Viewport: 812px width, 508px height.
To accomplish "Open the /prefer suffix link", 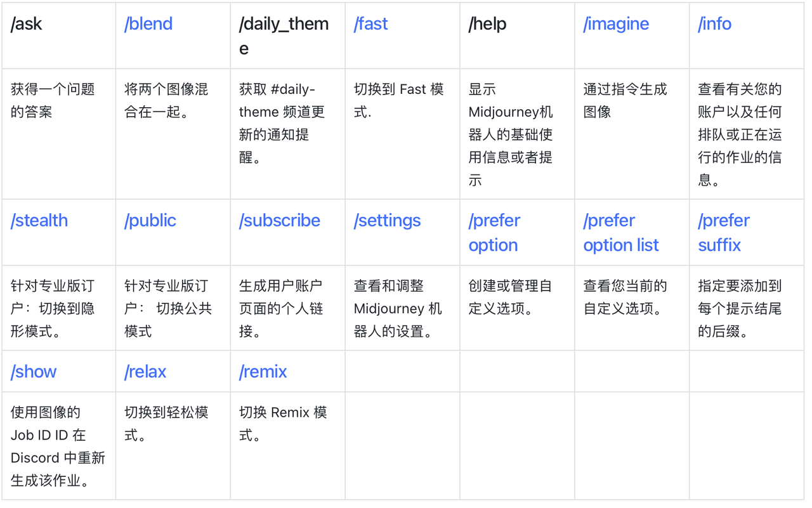I will click(724, 233).
